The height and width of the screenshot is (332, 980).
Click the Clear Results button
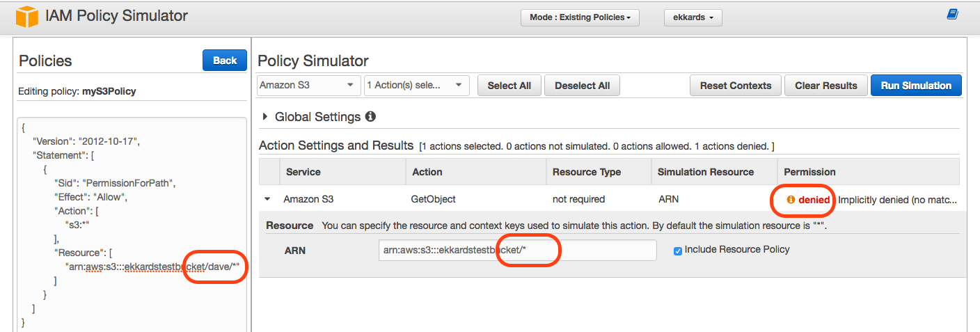point(826,86)
